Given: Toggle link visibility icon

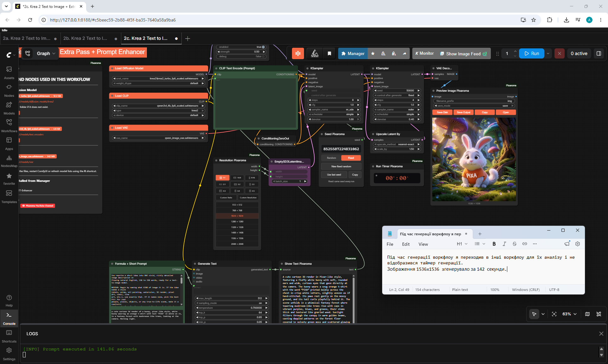Looking at the screenshot, I should (599, 314).
